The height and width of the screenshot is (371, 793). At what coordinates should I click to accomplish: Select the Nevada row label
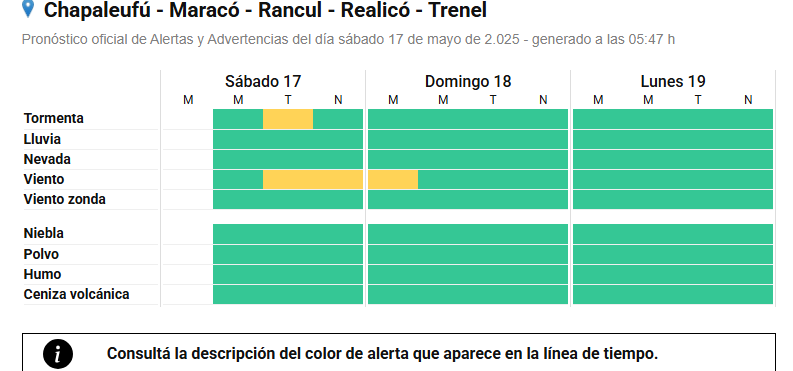coord(47,159)
